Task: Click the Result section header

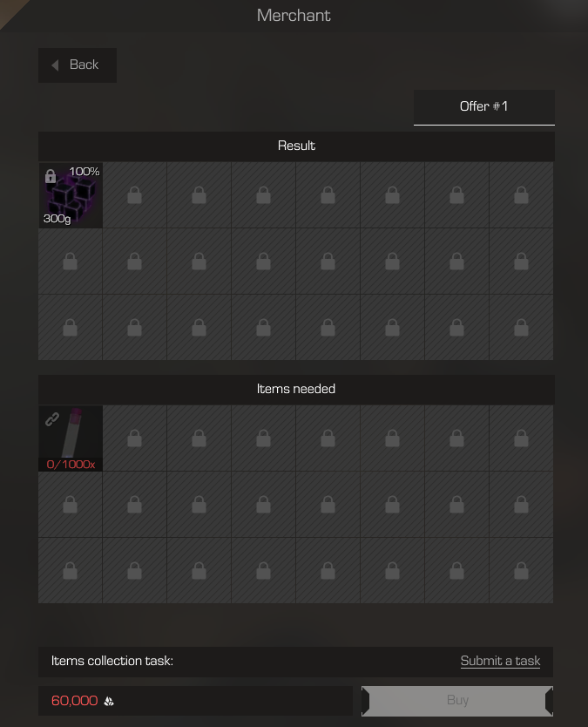Action: (x=296, y=146)
